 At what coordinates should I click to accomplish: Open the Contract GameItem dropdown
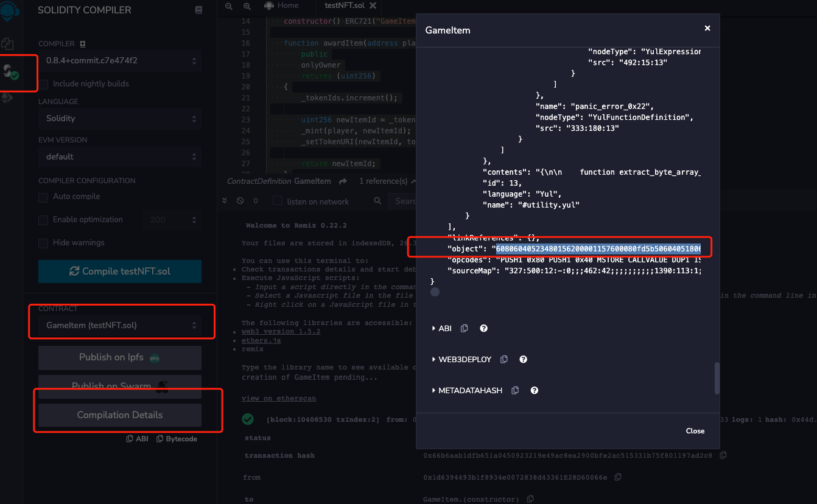120,325
